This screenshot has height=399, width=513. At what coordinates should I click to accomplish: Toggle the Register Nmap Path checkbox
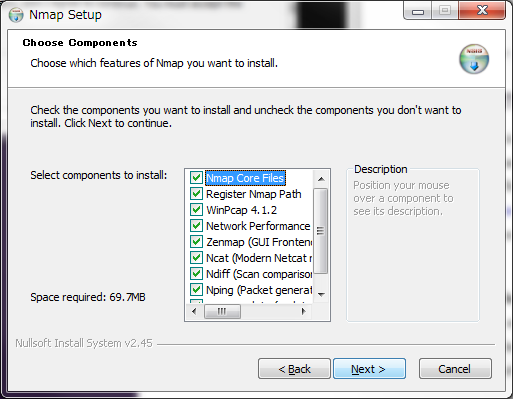(196, 194)
